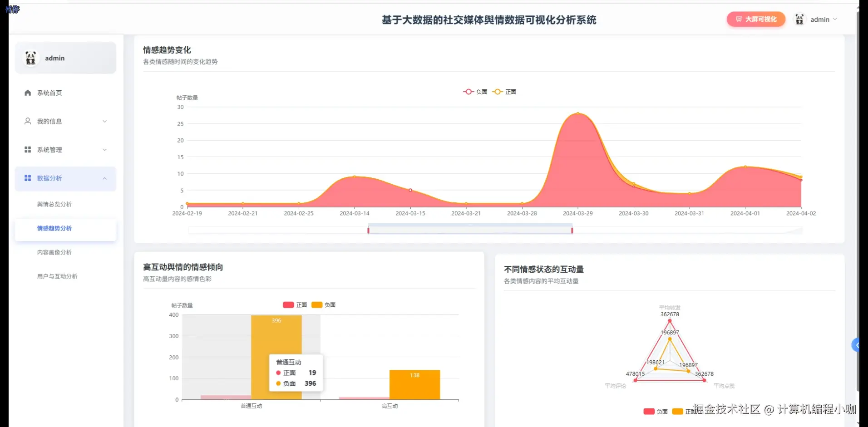Toggle orange 正面 legend swatch in radar chart

[x=677, y=412]
